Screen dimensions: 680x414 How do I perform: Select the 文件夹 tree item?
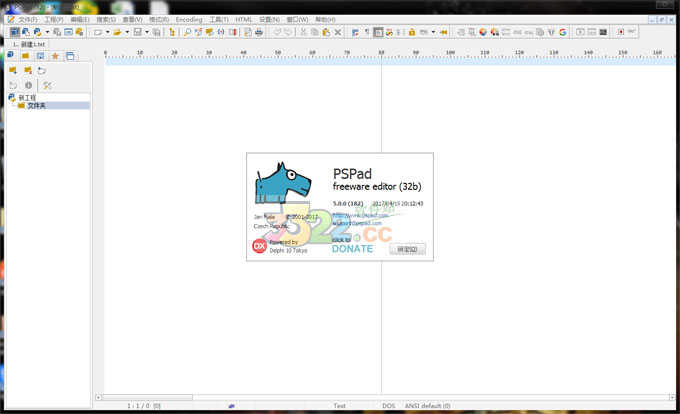(x=36, y=105)
